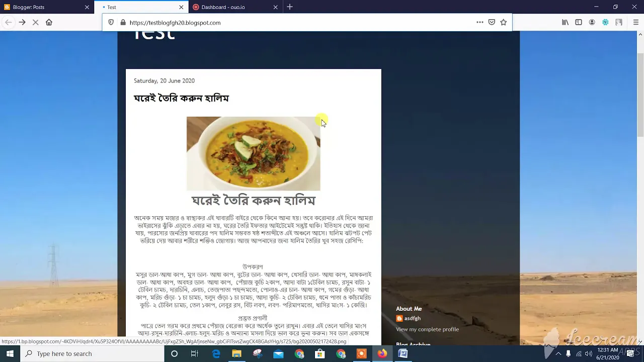Go forward one page
Screen dimensions: 644x362
[x=22, y=22]
